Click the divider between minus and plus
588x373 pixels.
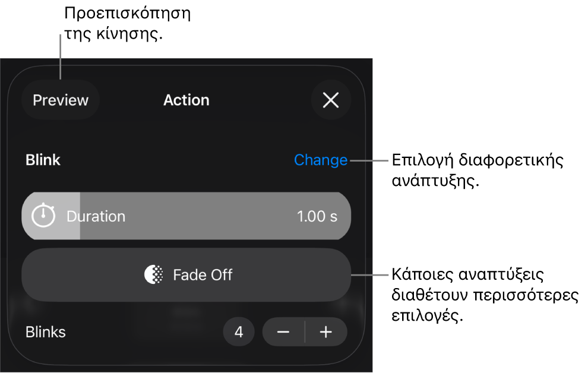coord(305,332)
